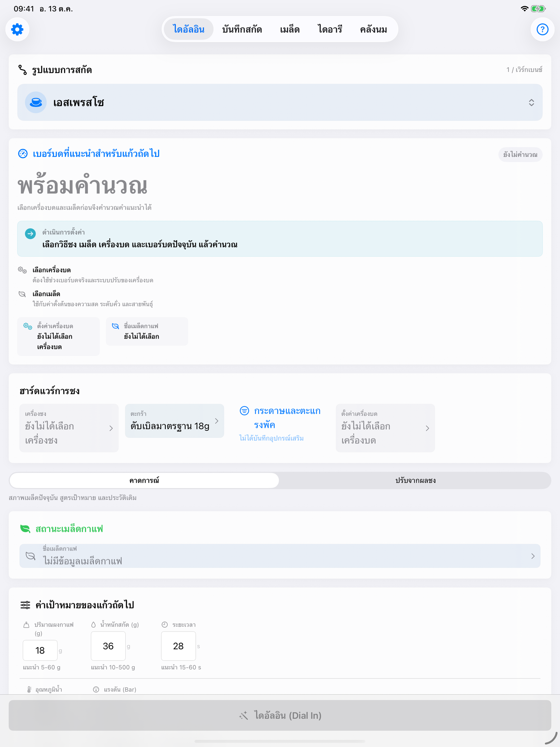
Task: Tap the droplet icon next to น้ำหนักสกัด
Action: pyautogui.click(x=94, y=624)
